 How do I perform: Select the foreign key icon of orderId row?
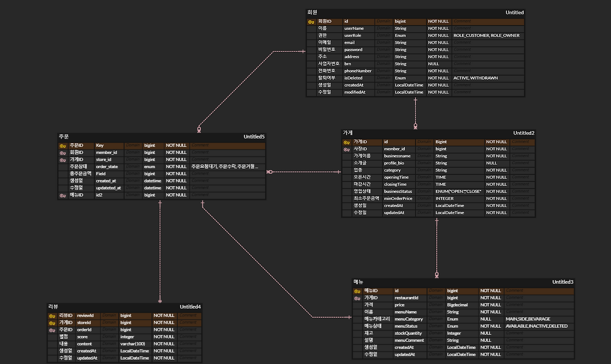coord(52,331)
